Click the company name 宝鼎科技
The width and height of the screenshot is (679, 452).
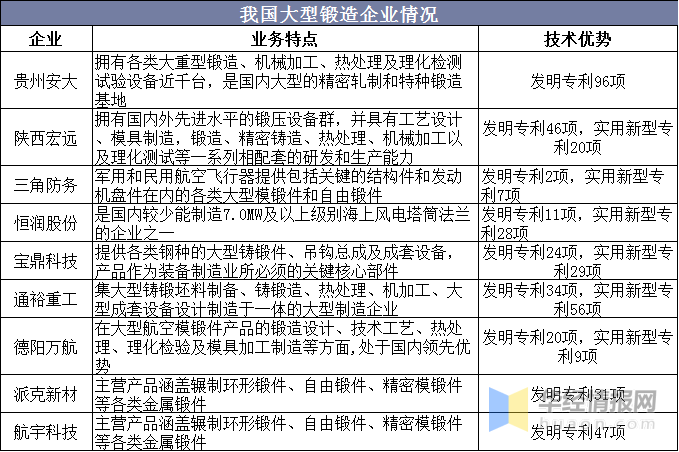pyautogui.click(x=46, y=261)
